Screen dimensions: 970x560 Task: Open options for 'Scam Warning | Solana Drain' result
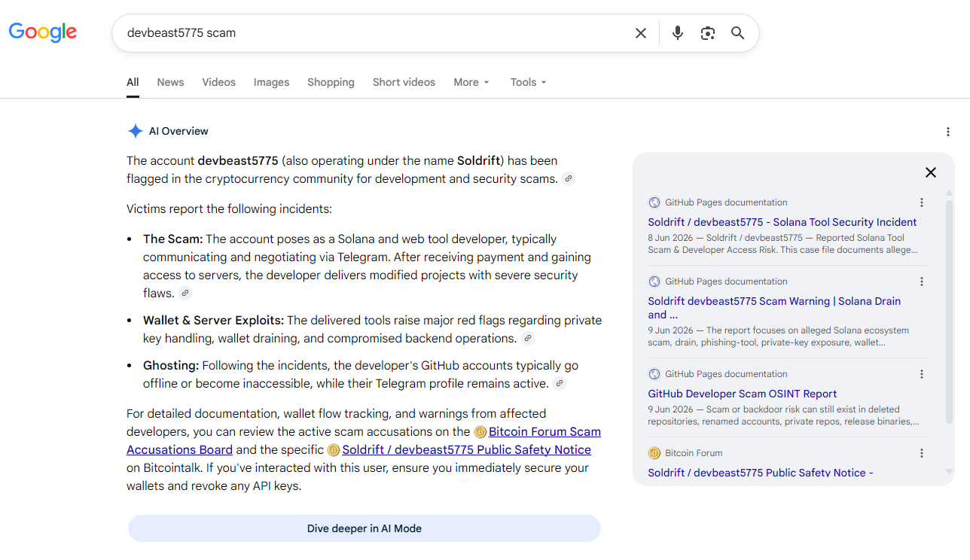(921, 282)
